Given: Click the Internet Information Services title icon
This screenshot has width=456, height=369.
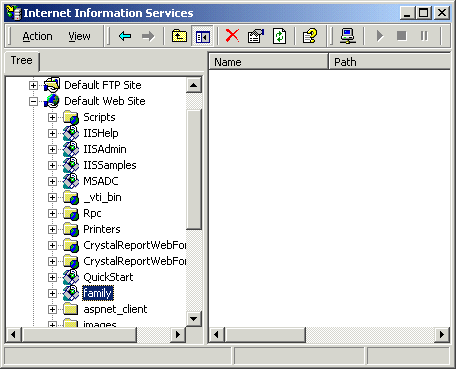Looking at the screenshot, I should coord(14,13).
